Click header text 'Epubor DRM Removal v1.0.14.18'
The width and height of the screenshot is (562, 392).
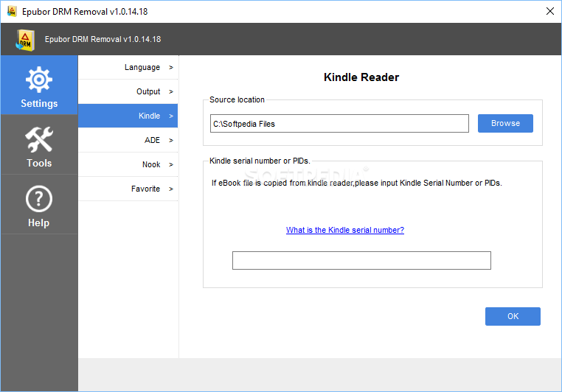[103, 39]
